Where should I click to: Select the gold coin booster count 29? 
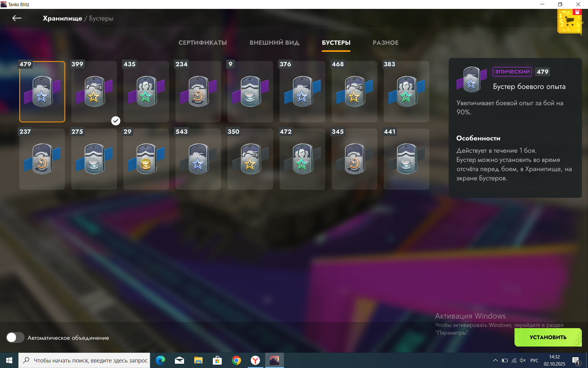[146, 159]
